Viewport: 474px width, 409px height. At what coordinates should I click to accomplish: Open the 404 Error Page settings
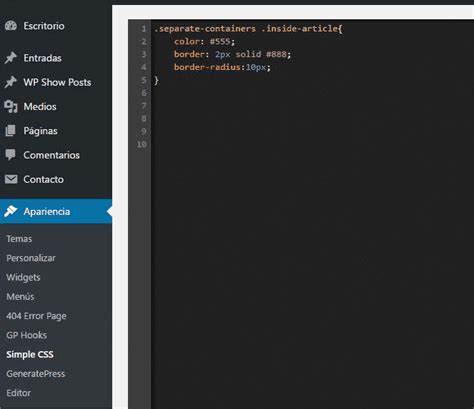(36, 316)
